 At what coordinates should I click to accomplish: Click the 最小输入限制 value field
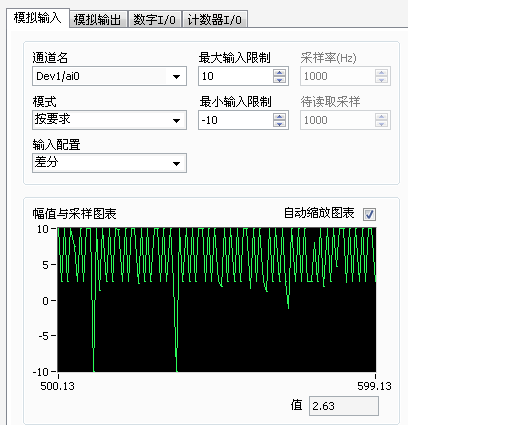point(236,120)
